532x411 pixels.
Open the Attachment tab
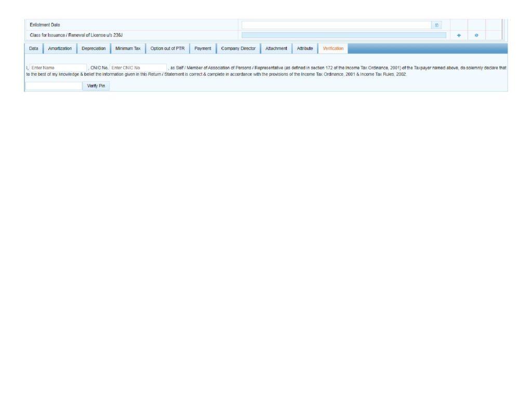(276, 48)
